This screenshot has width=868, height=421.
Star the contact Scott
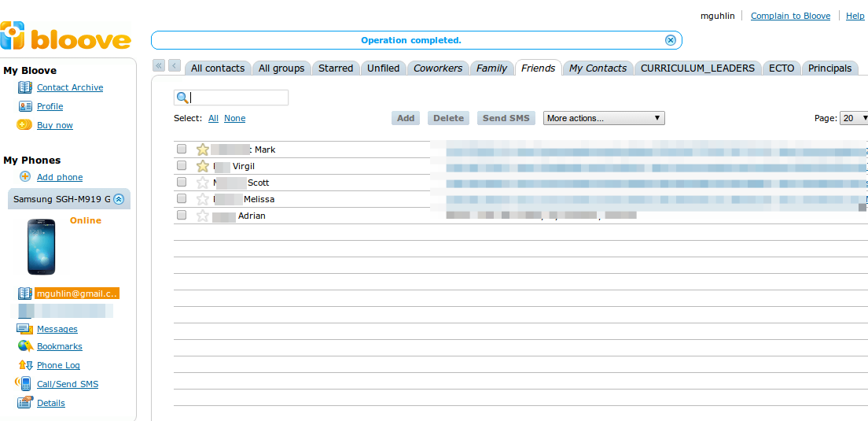(x=203, y=183)
